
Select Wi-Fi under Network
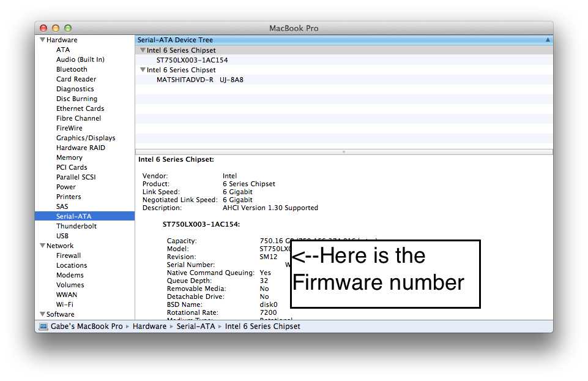(x=64, y=304)
